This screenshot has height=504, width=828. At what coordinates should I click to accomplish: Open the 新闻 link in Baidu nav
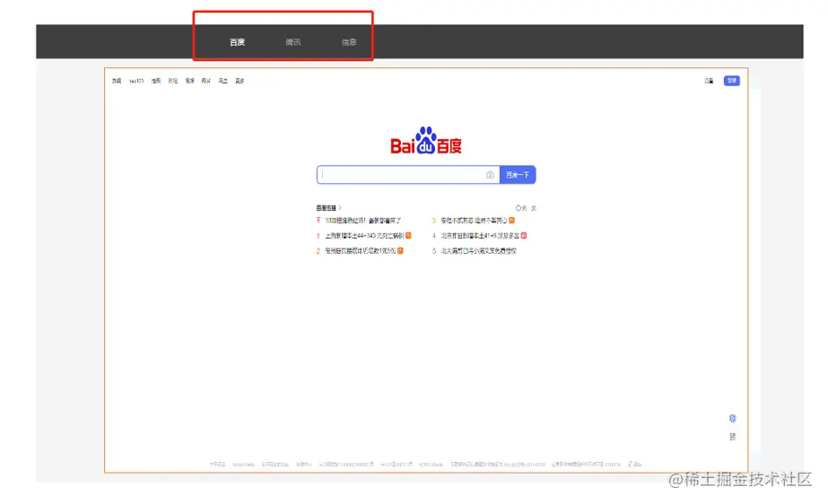pyautogui.click(x=117, y=81)
